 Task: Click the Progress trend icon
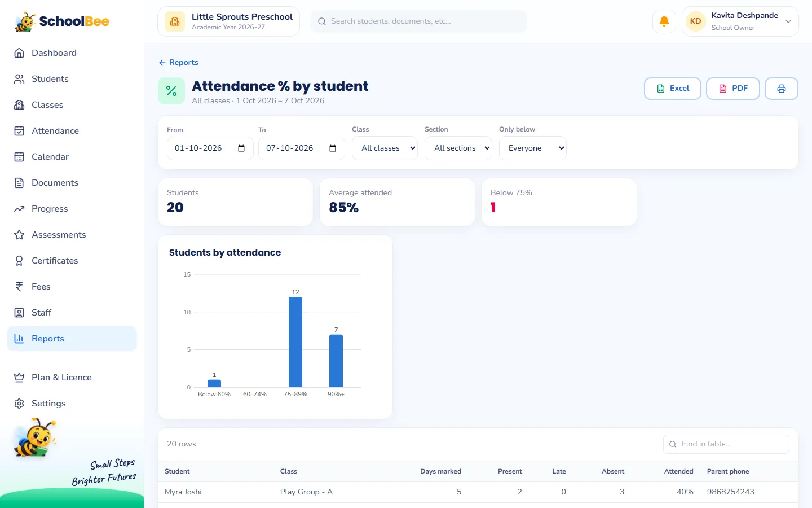(19, 209)
